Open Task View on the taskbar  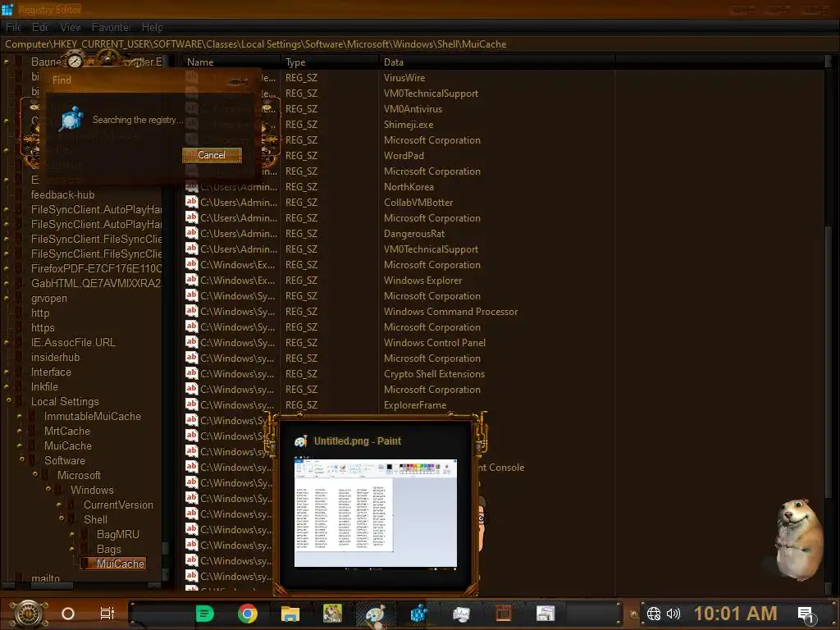click(107, 614)
